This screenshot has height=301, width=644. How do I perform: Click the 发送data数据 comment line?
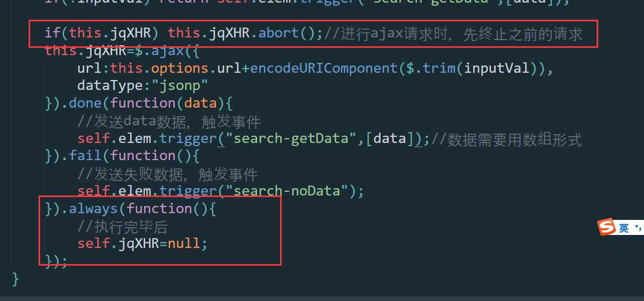(169, 121)
